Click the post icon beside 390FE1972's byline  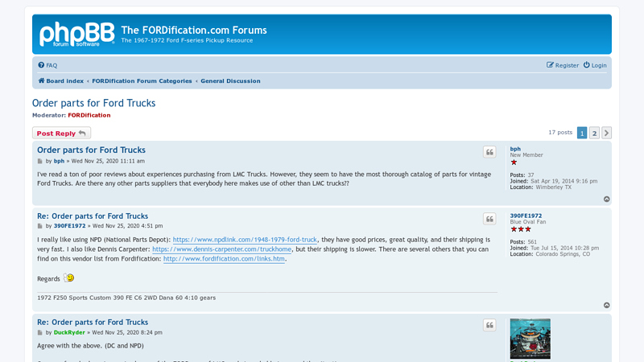(39, 226)
